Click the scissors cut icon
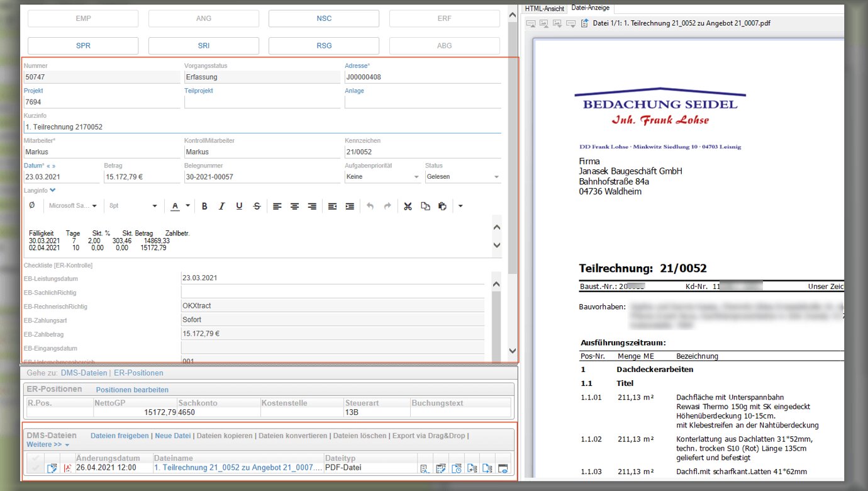The image size is (868, 491). coord(408,206)
